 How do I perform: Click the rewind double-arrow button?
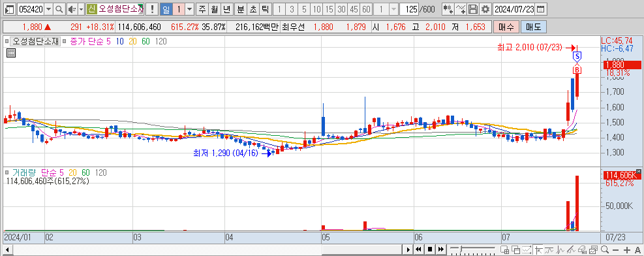tap(418, 249)
